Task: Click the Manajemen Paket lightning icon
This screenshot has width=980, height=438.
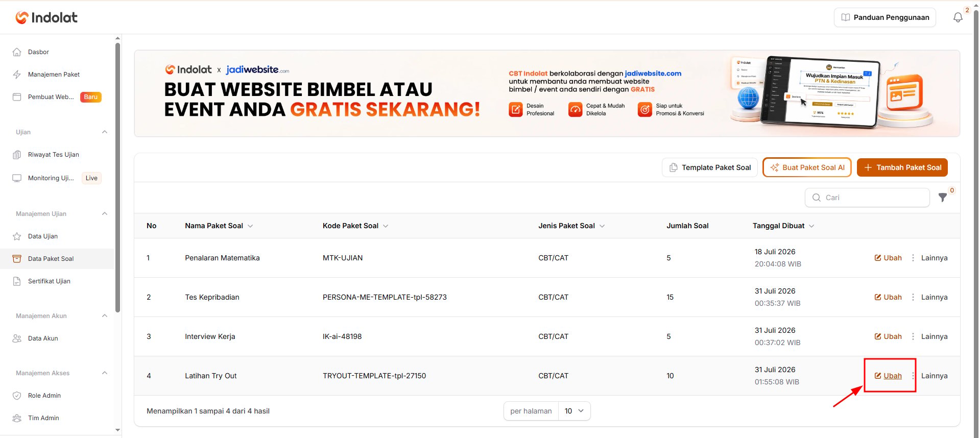Action: 17,75
